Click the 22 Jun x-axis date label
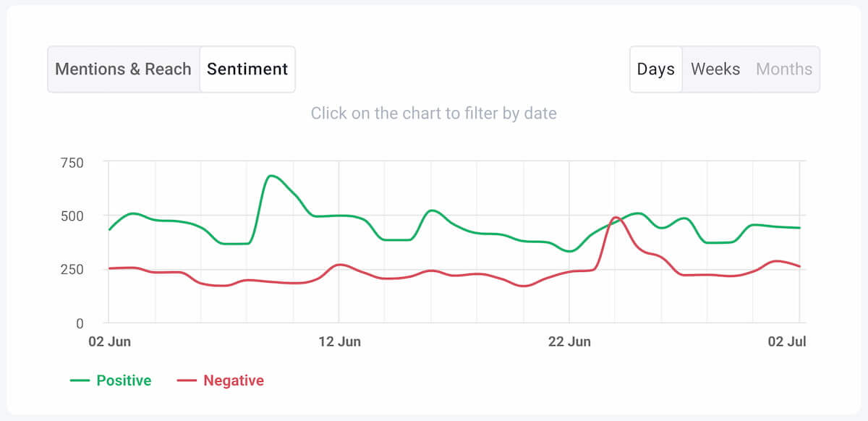868x421 pixels. tap(569, 341)
